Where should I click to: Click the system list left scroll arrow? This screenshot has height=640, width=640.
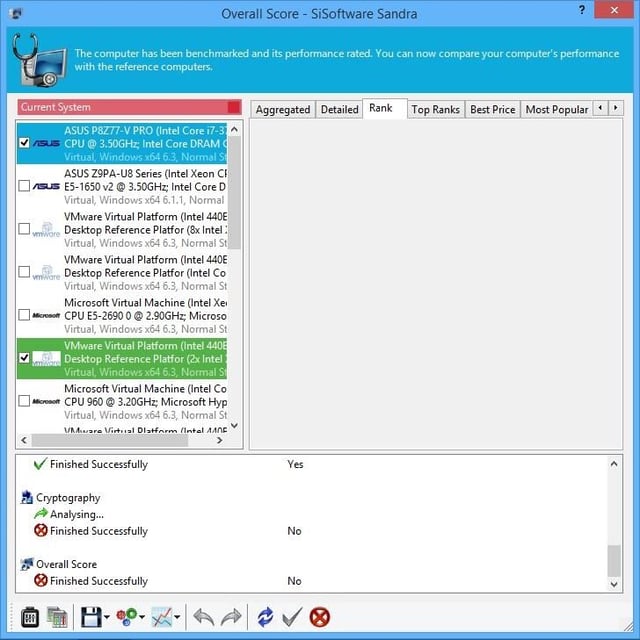pyautogui.click(x=24, y=440)
